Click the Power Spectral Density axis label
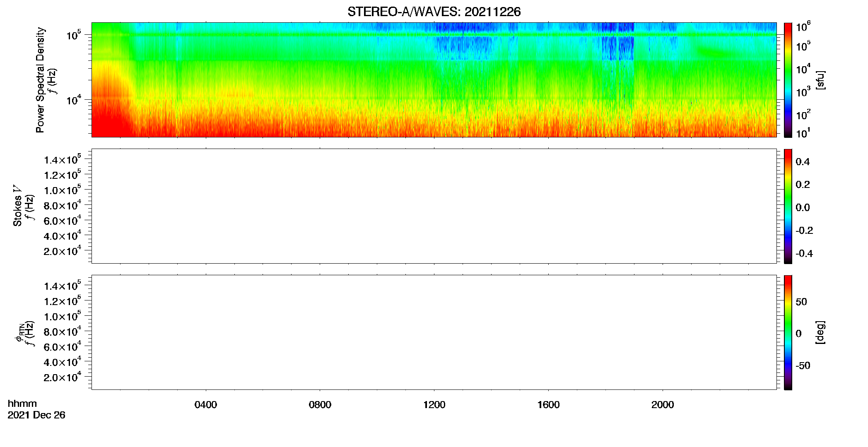The image size is (868, 447). [40, 80]
